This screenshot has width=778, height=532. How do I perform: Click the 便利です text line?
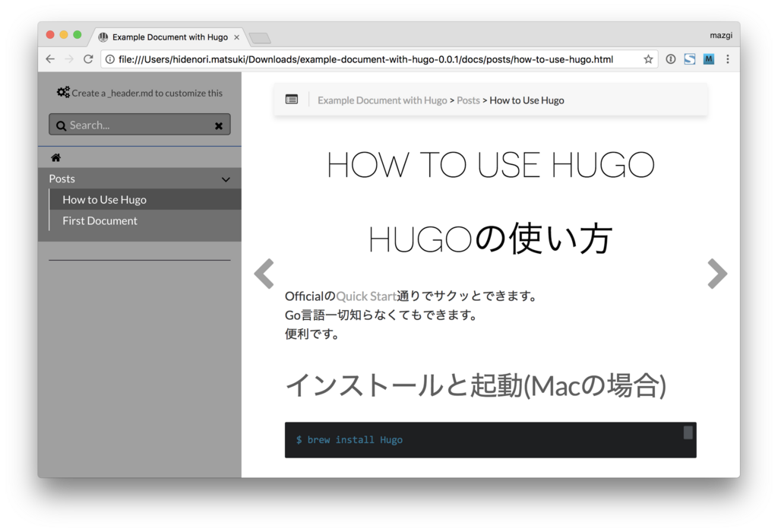point(312,334)
